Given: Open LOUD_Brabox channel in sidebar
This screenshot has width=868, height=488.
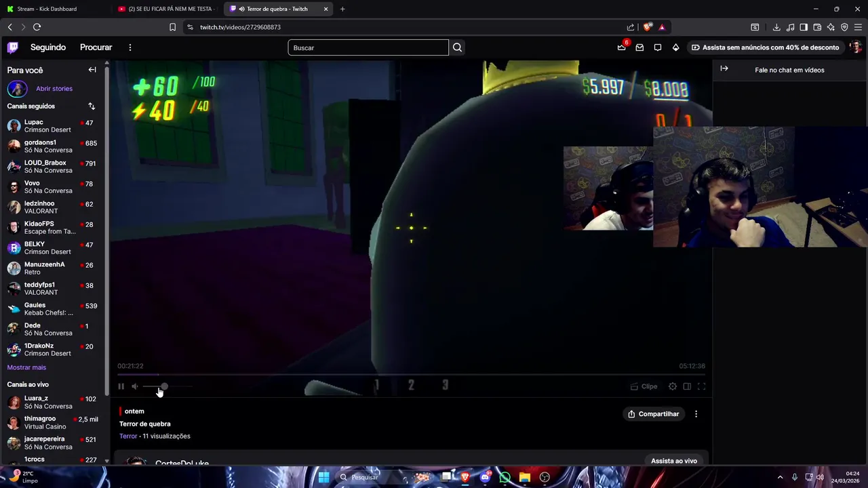Looking at the screenshot, I should point(53,167).
